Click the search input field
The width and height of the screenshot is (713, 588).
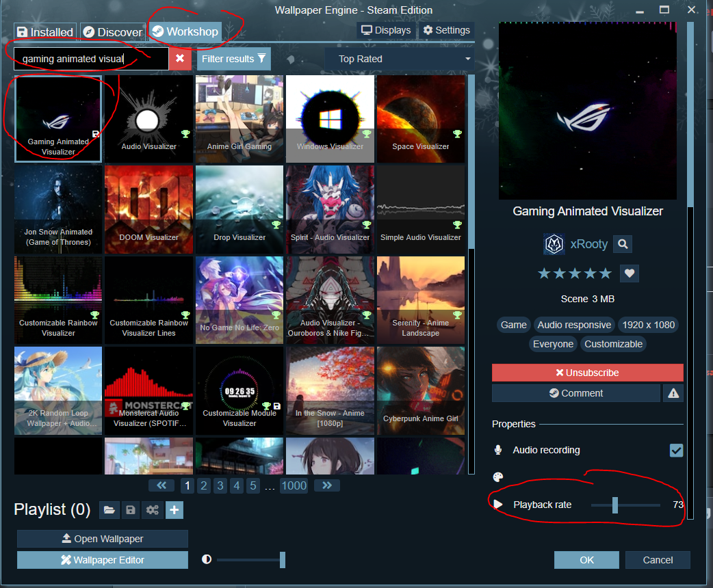[x=91, y=59]
